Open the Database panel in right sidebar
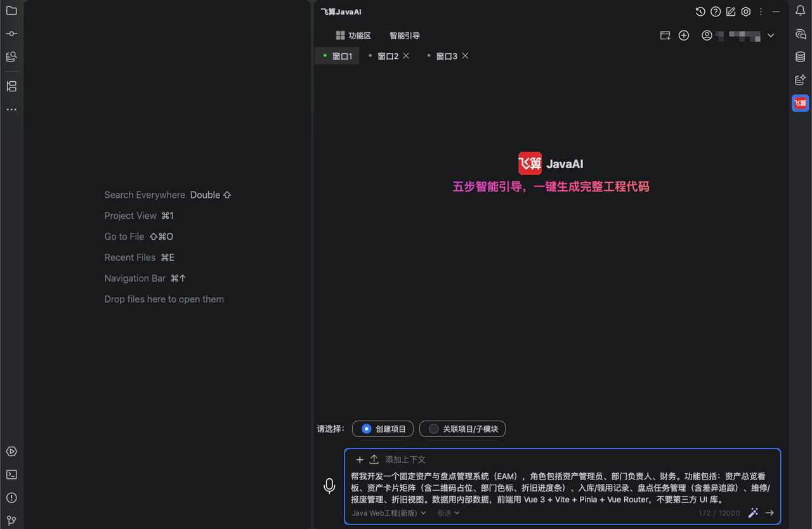 (801, 57)
